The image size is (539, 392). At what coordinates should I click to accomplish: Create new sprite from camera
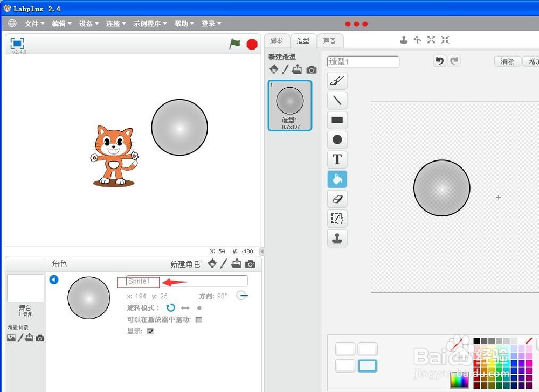pos(250,264)
